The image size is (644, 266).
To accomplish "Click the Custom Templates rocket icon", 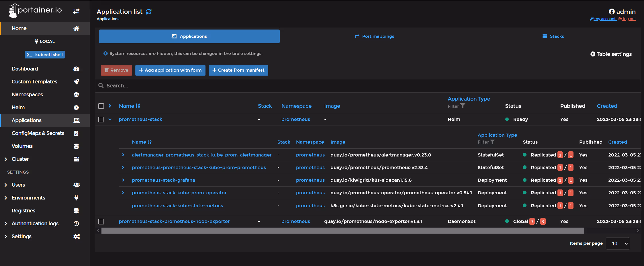I will pyautogui.click(x=76, y=82).
